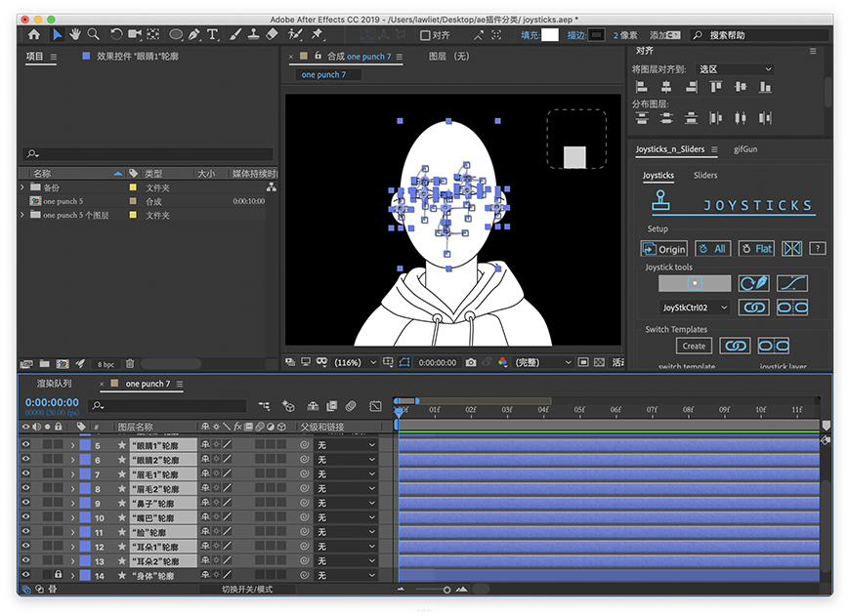The width and height of the screenshot is (850, 616).
Task: Click the white fill color swatch
Action: (550, 35)
